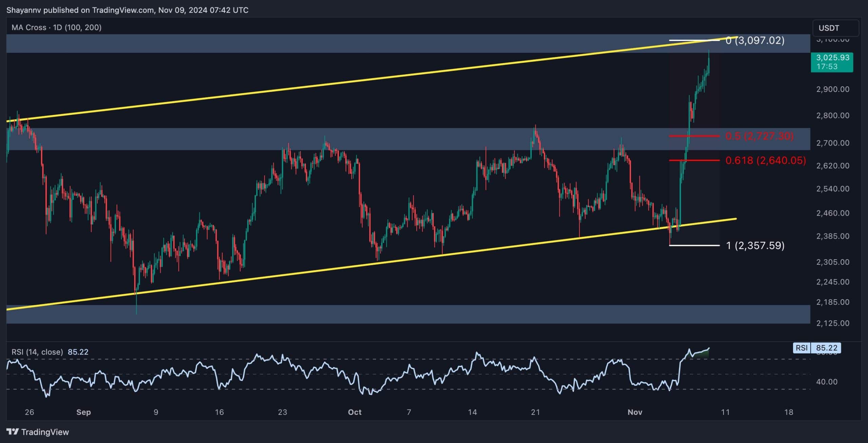Open the RSI (14, close) indicator legend
Viewport: 868px width, 443px height.
click(38, 352)
